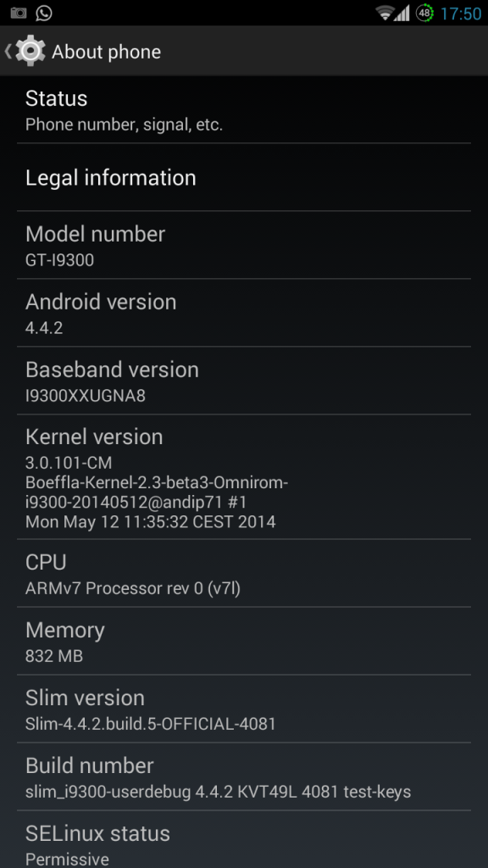Tap the Android version entry

[x=243, y=314]
